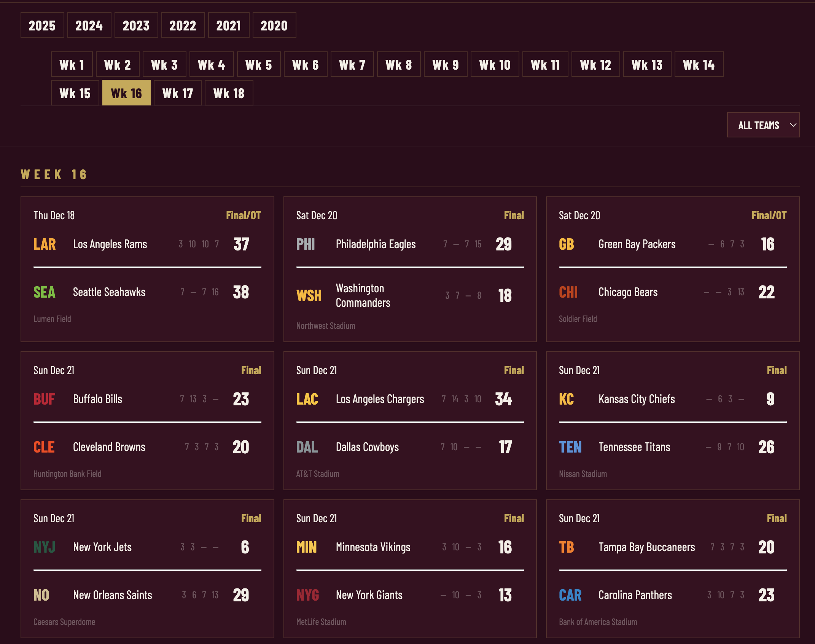This screenshot has width=815, height=644.
Task: Select the Wk 14 tab
Action: [x=699, y=65]
